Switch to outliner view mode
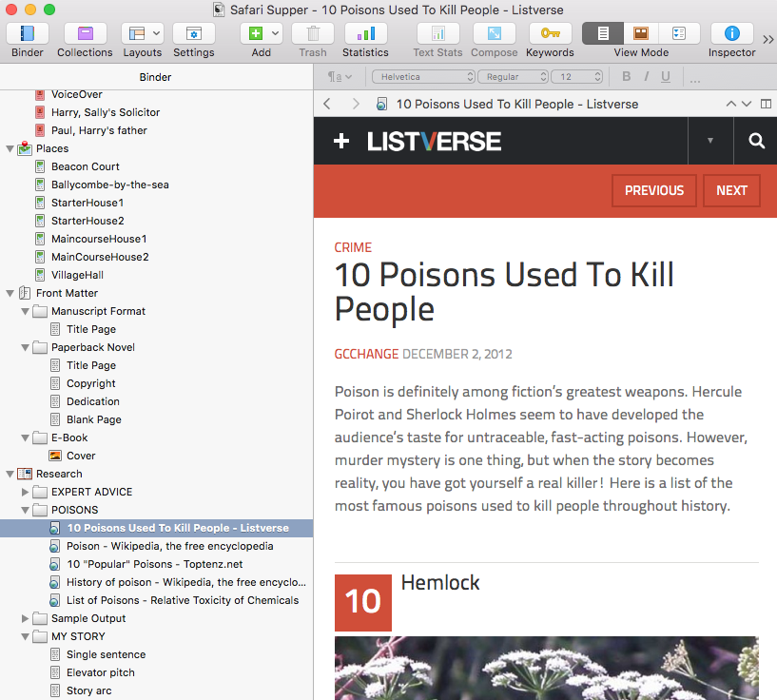777x700 pixels. [x=679, y=33]
